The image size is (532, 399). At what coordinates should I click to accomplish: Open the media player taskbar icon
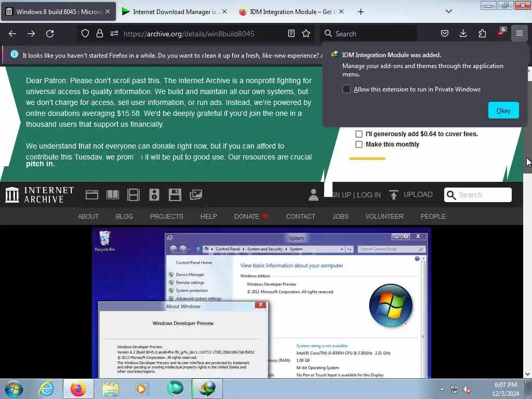tap(142, 389)
